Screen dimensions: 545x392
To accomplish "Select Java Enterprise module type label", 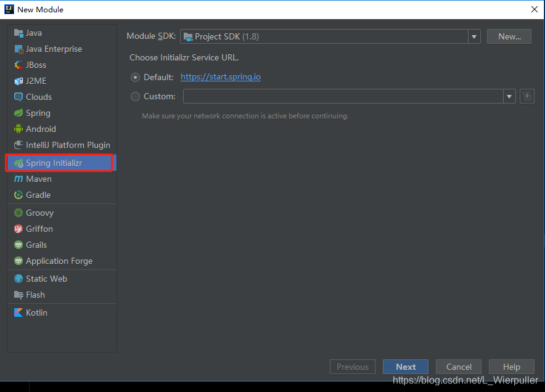I will coord(54,49).
